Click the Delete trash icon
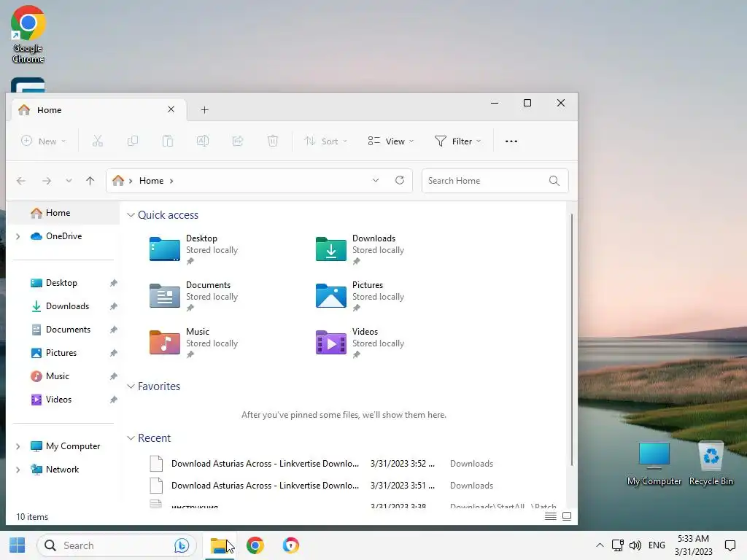This screenshot has height=560, width=747. coord(273,141)
